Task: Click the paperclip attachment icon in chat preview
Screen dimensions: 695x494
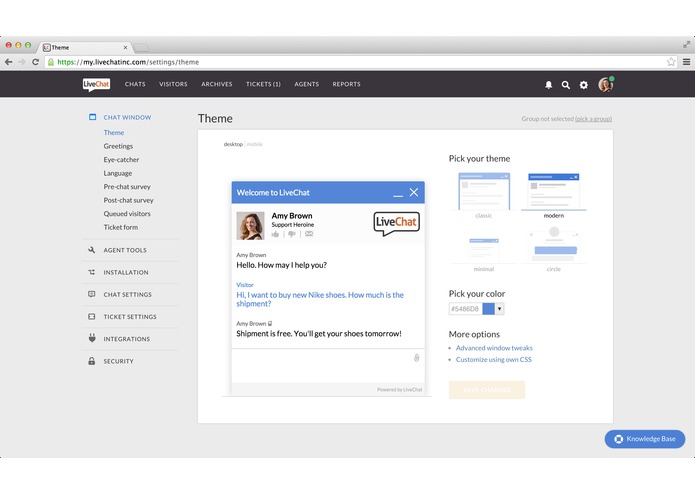Action: 417,358
